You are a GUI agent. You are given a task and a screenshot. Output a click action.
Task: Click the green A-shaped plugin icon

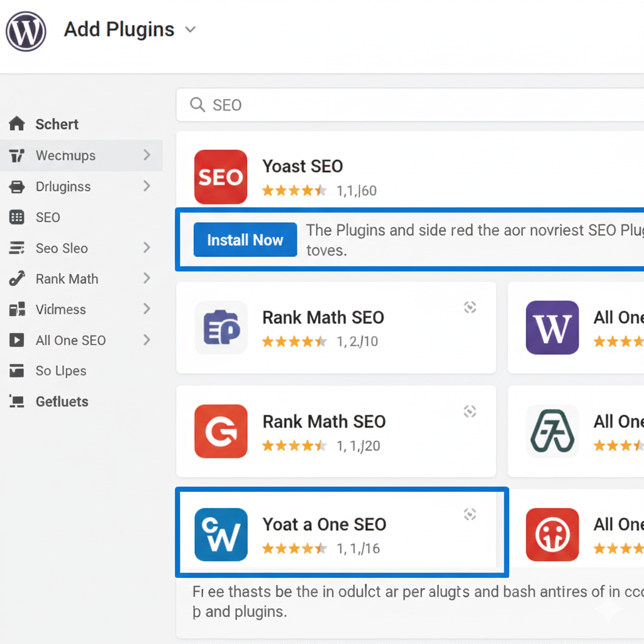(552, 431)
